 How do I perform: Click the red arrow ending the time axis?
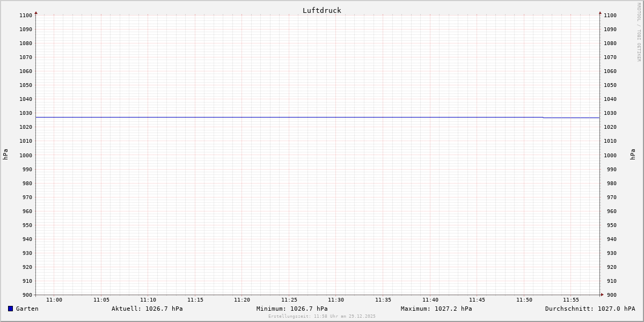click(602, 294)
